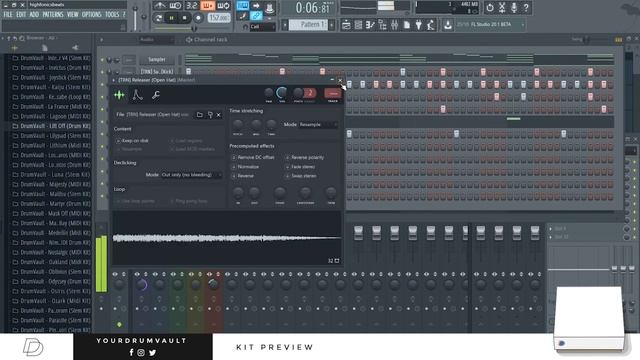The height and width of the screenshot is (360, 640).
Task: Open the channel options menu arrow in sampler title
Action: coord(114,80)
